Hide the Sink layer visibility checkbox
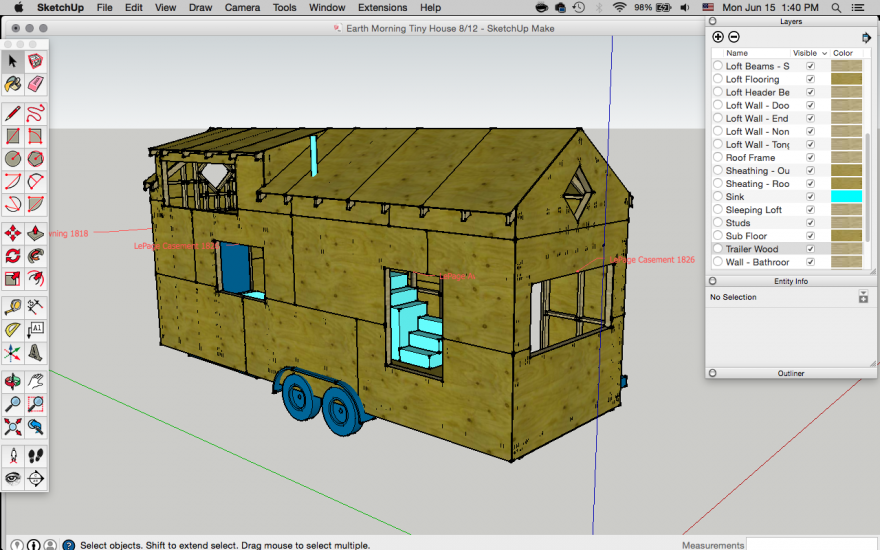Screen dimensions: 880x550 click(x=811, y=197)
